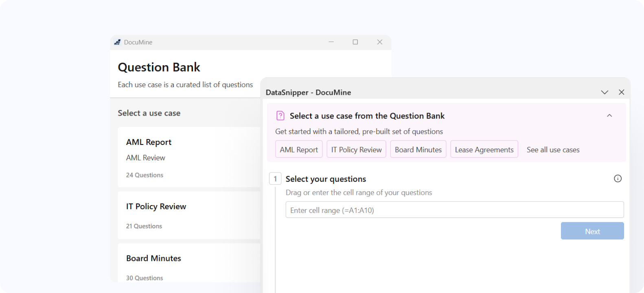644x293 pixels.
Task: Click 'Drag or enter the cell range' hint text
Action: (359, 192)
